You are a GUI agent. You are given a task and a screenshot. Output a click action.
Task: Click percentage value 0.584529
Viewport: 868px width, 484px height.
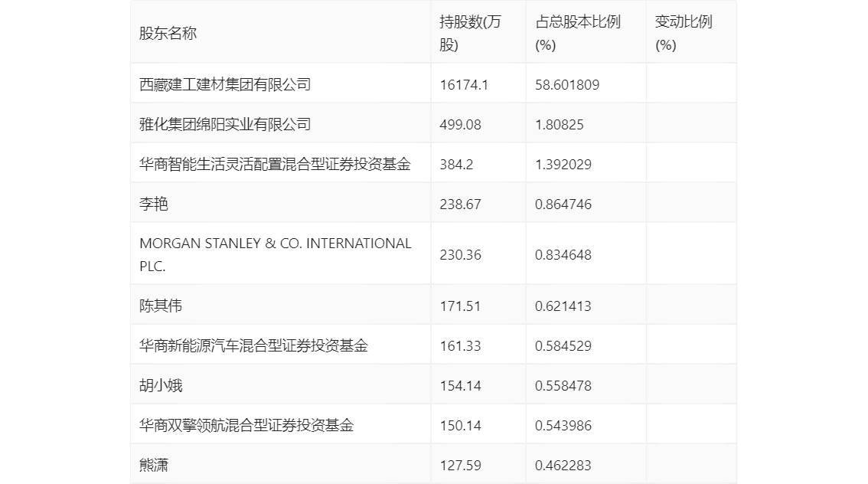[x=563, y=346]
